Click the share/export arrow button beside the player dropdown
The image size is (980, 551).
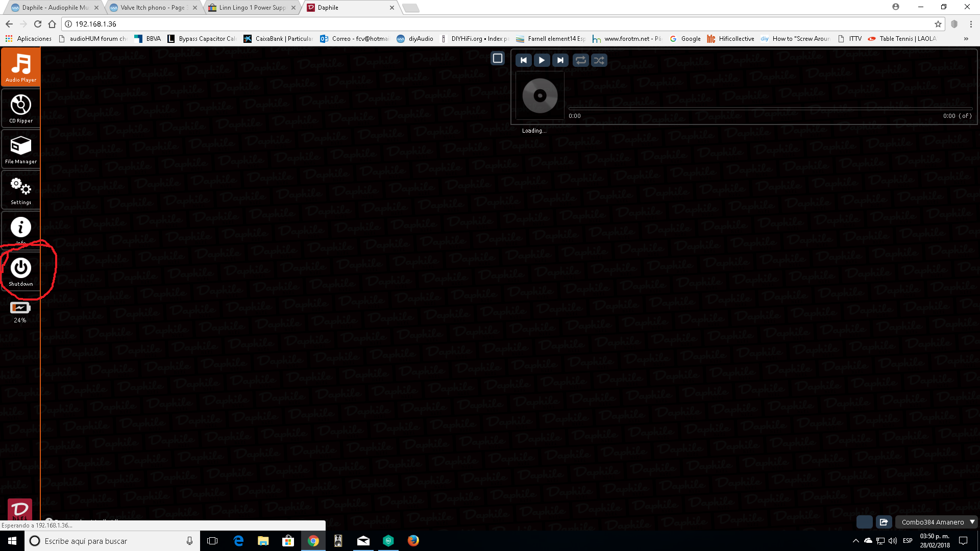pos(884,522)
